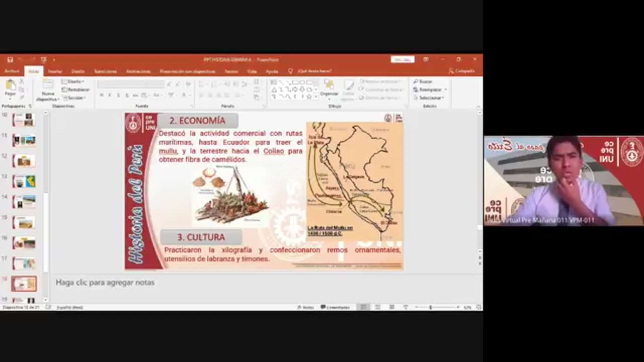Open the Diseño ribbon tab

78,71
